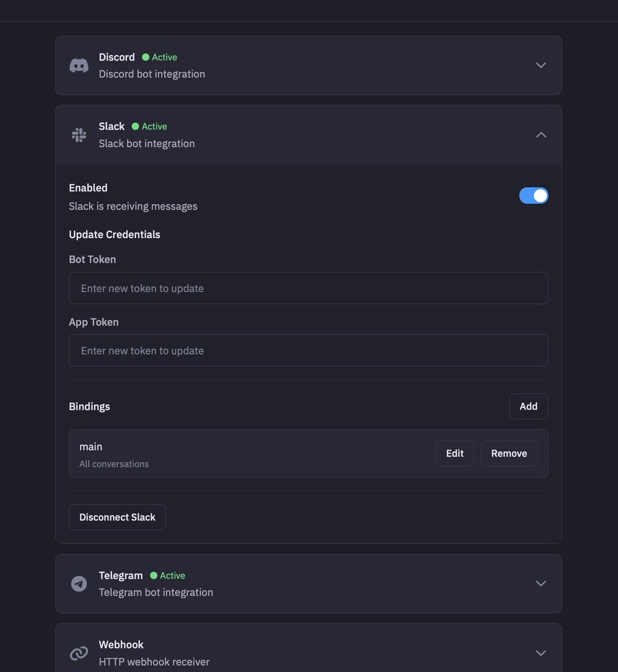Click the 'HTTP webhook receiver' description

point(154,662)
